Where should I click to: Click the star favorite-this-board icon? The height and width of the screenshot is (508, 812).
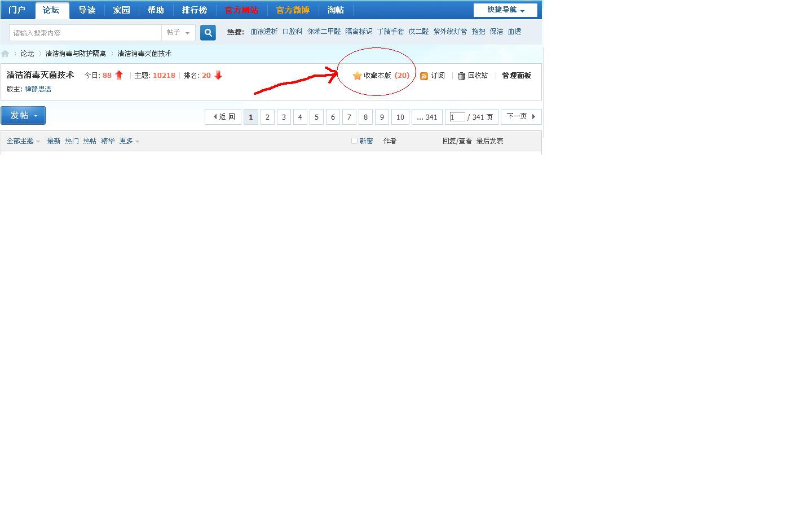click(357, 76)
